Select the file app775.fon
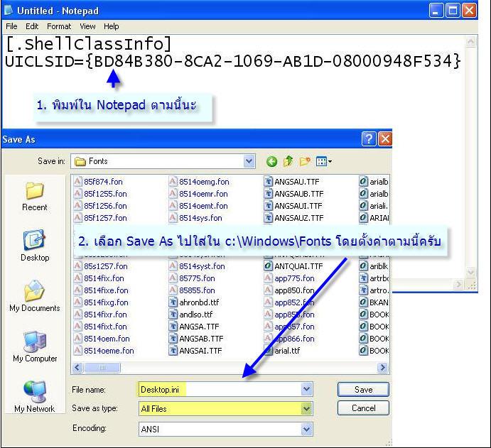This screenshot has width=491, height=448. click(x=290, y=278)
